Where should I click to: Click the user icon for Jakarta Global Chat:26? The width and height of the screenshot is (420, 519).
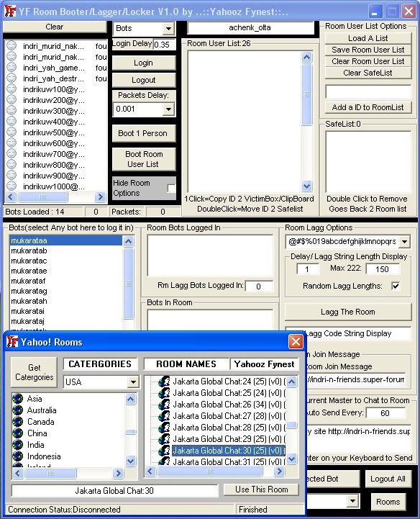pyautogui.click(x=164, y=404)
